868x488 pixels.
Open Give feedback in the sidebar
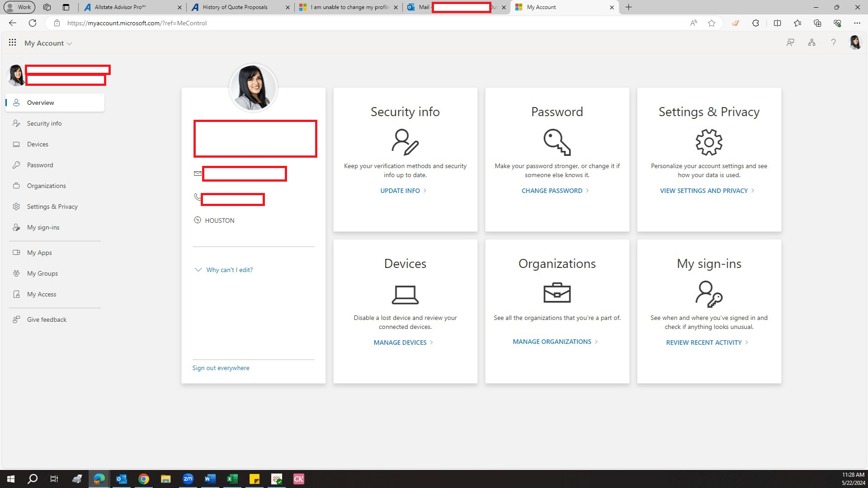(55, 319)
